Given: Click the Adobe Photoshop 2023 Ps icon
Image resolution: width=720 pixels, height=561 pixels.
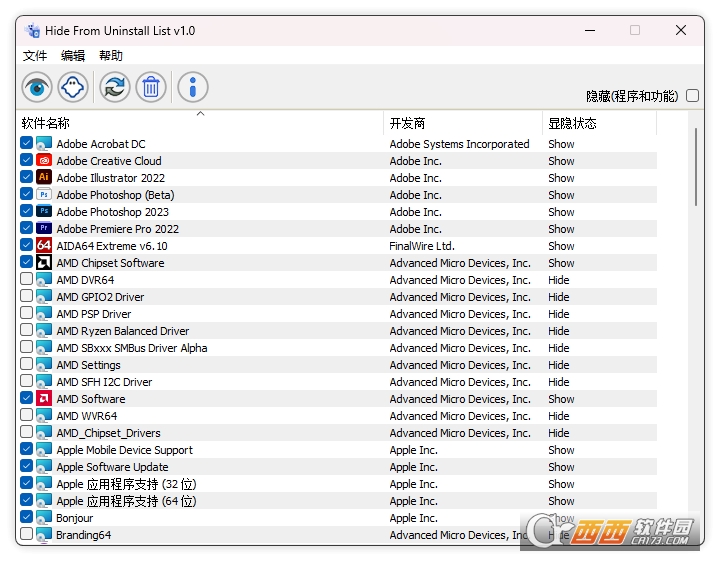Looking at the screenshot, I should click(x=44, y=212).
